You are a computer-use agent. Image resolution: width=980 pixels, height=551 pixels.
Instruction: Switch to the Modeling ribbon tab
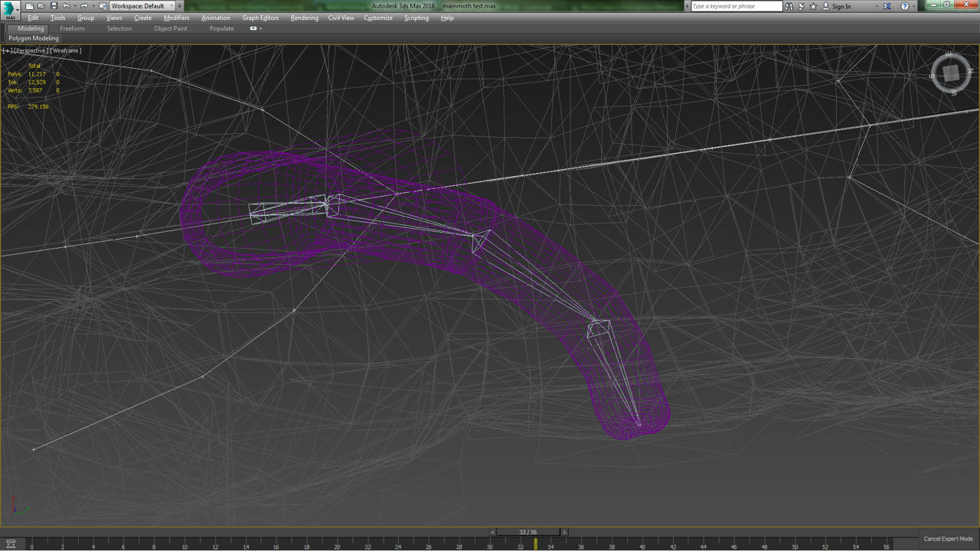(31, 28)
